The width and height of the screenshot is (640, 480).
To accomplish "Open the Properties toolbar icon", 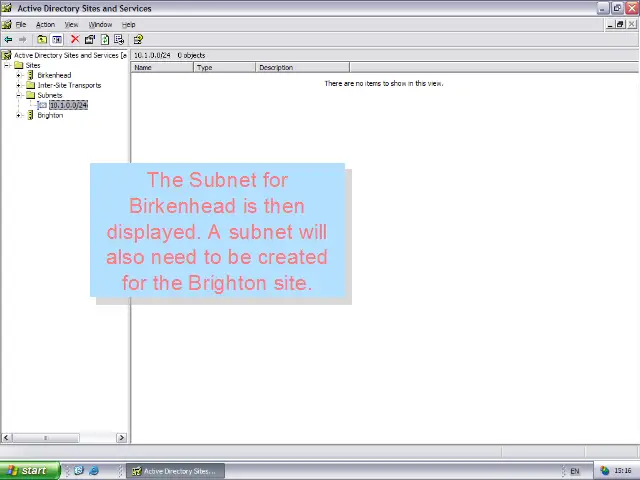I will pos(90,39).
